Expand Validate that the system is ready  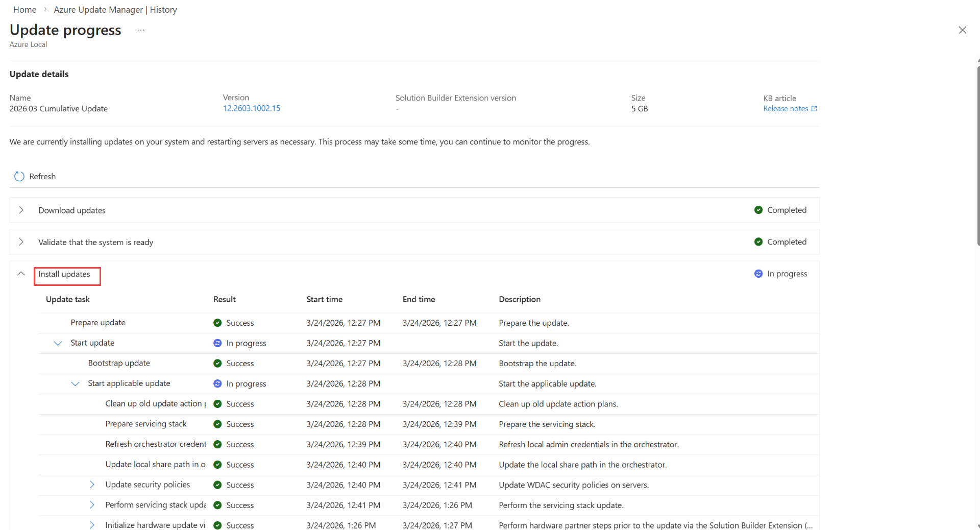[x=21, y=242]
